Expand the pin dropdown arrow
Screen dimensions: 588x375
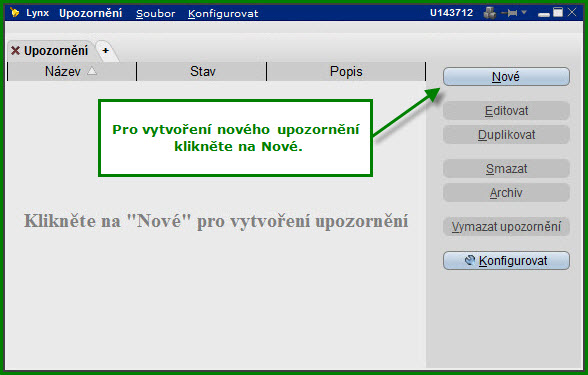524,13
